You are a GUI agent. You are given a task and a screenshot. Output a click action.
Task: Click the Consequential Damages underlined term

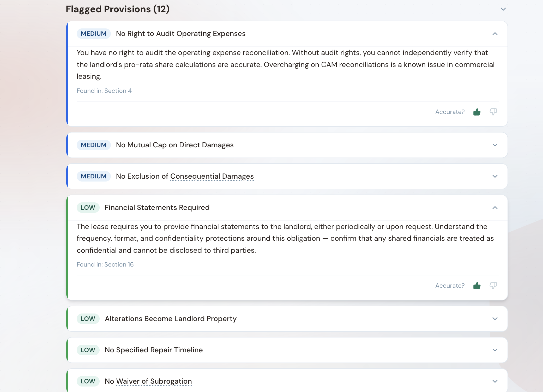pyautogui.click(x=212, y=176)
